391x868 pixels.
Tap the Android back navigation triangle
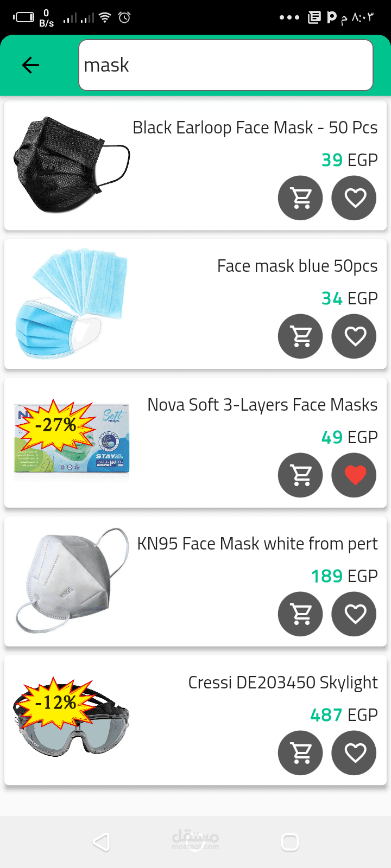click(102, 843)
